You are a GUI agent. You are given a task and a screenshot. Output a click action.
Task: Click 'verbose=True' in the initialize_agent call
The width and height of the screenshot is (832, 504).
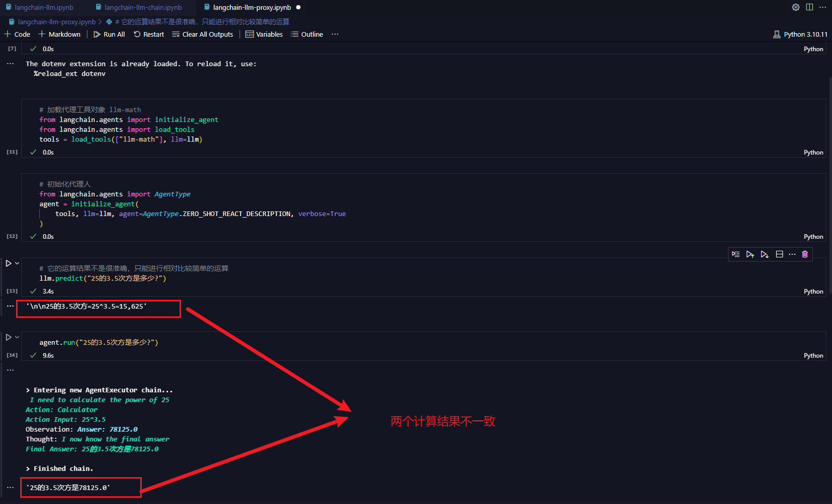pos(322,214)
